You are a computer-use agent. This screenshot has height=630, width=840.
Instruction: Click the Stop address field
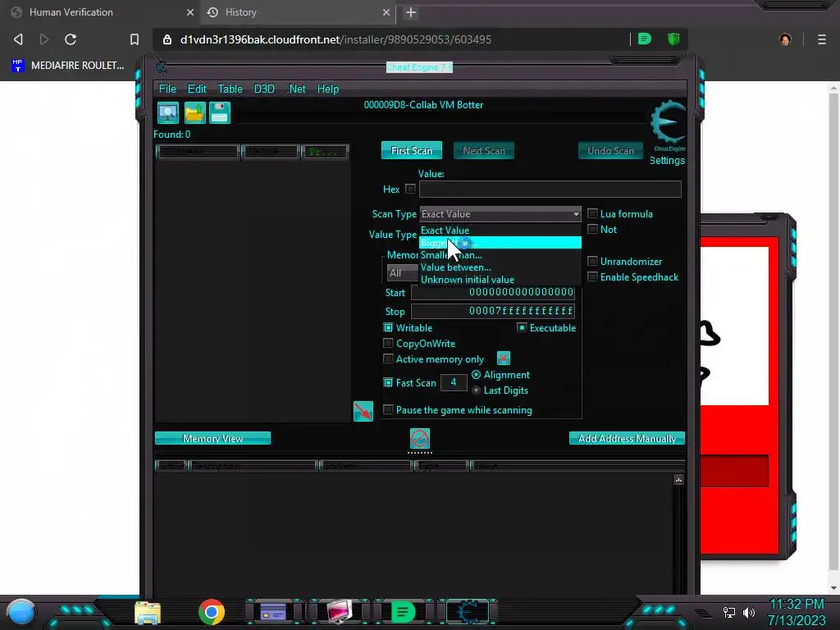pyautogui.click(x=493, y=311)
